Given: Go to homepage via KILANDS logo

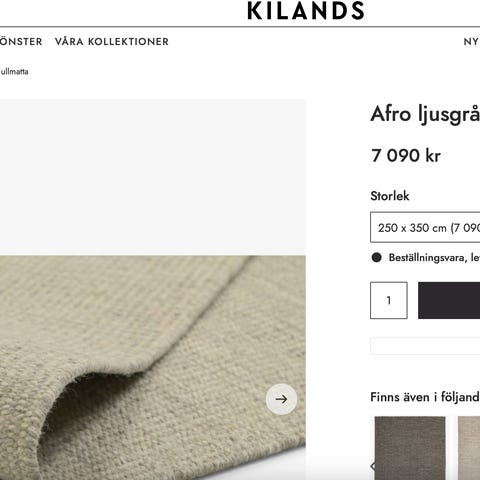Looking at the screenshot, I should pyautogui.click(x=306, y=10).
